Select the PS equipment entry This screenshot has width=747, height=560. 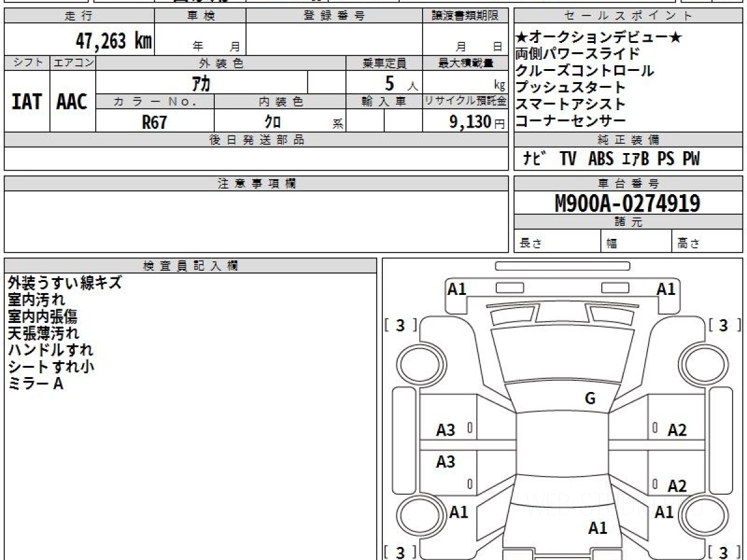pos(666,159)
